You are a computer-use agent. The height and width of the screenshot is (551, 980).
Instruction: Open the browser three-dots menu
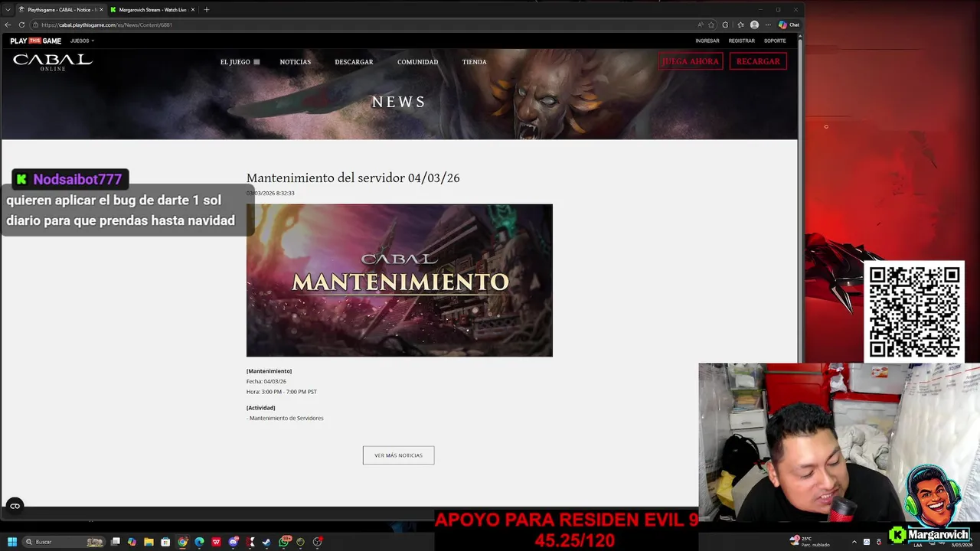pyautogui.click(x=768, y=24)
